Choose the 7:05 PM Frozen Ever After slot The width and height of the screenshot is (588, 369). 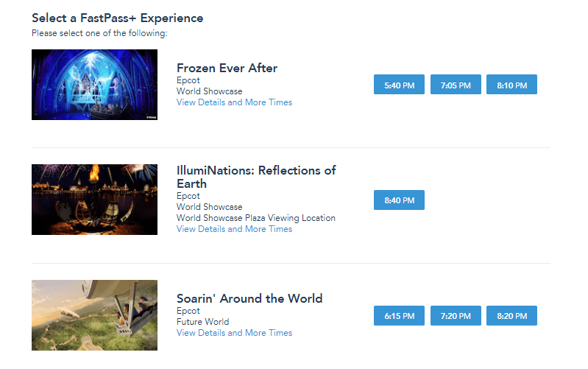pos(456,85)
